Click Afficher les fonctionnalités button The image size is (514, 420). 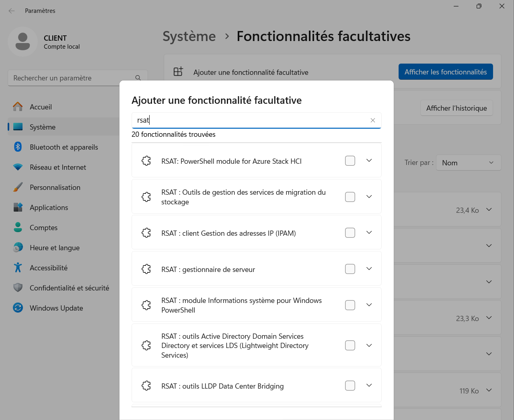pos(445,72)
